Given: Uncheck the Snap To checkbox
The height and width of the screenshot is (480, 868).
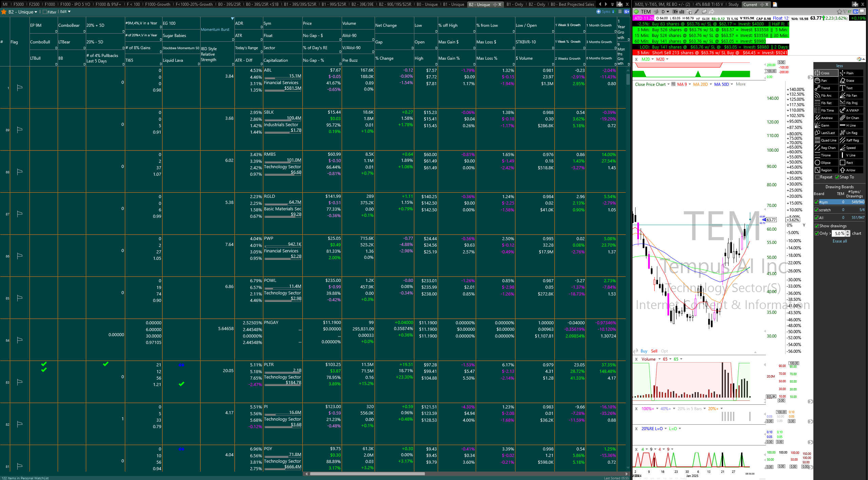Looking at the screenshot, I should click(x=837, y=177).
